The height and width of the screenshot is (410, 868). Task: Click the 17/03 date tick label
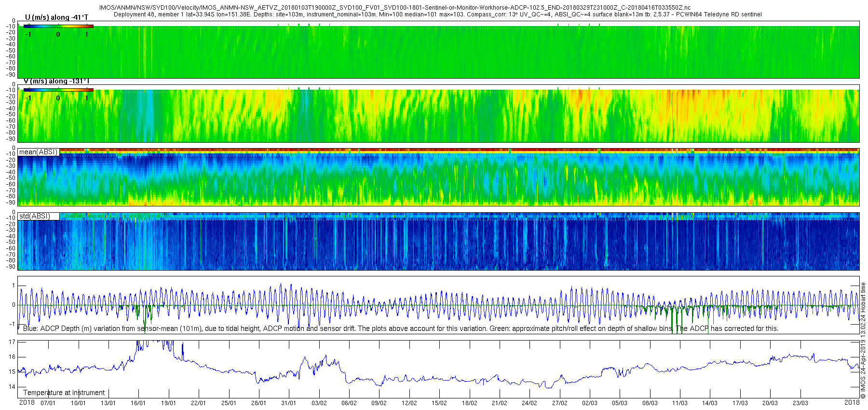click(740, 403)
